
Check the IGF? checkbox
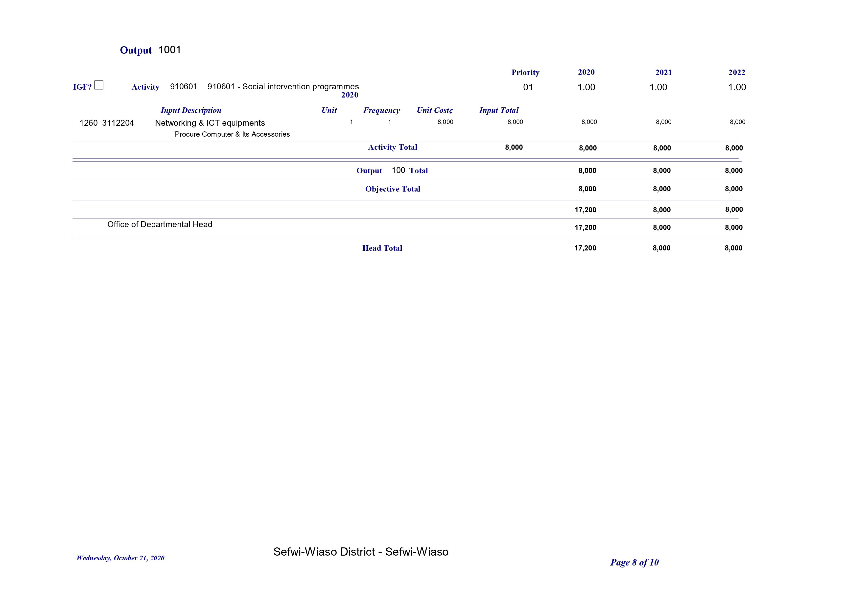pos(99,85)
